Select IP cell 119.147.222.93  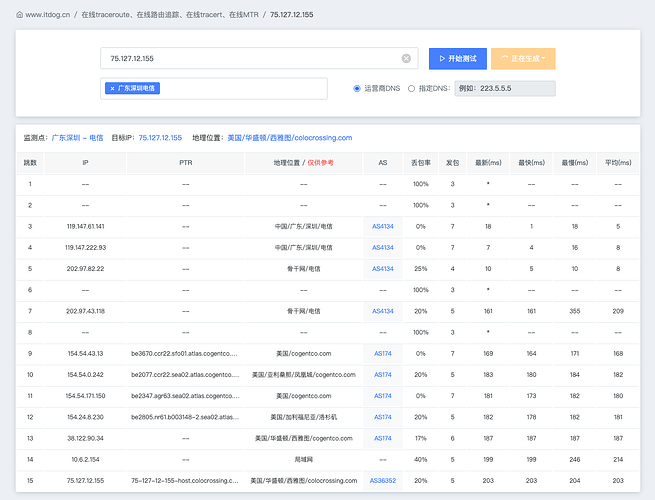[85, 248]
